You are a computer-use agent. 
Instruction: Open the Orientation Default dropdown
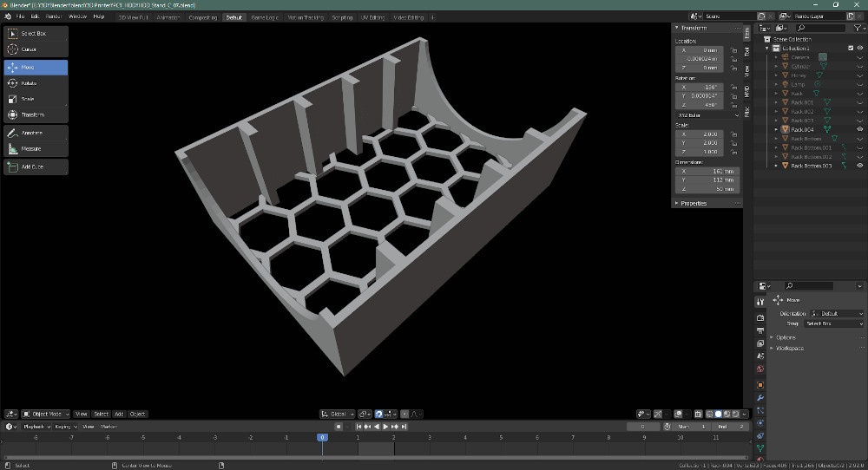click(837, 314)
